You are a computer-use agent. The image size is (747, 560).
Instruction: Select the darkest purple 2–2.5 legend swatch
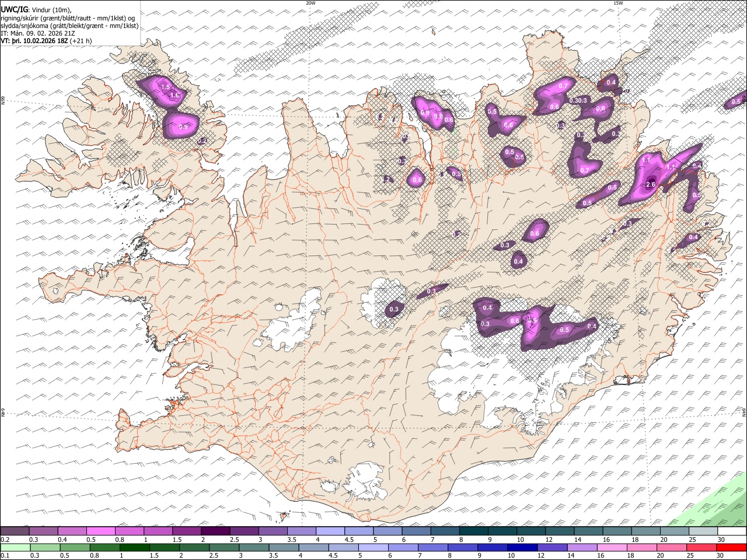pos(215,531)
